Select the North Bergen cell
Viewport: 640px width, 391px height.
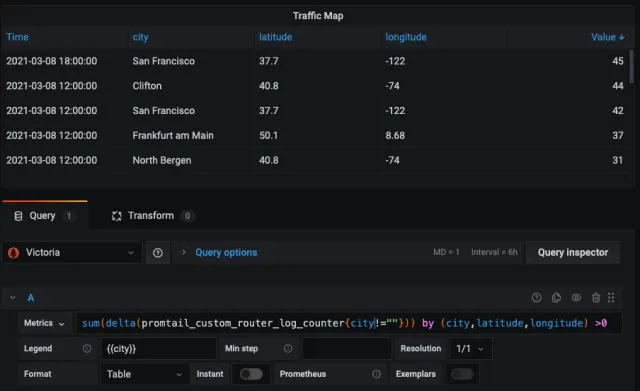[x=162, y=160]
